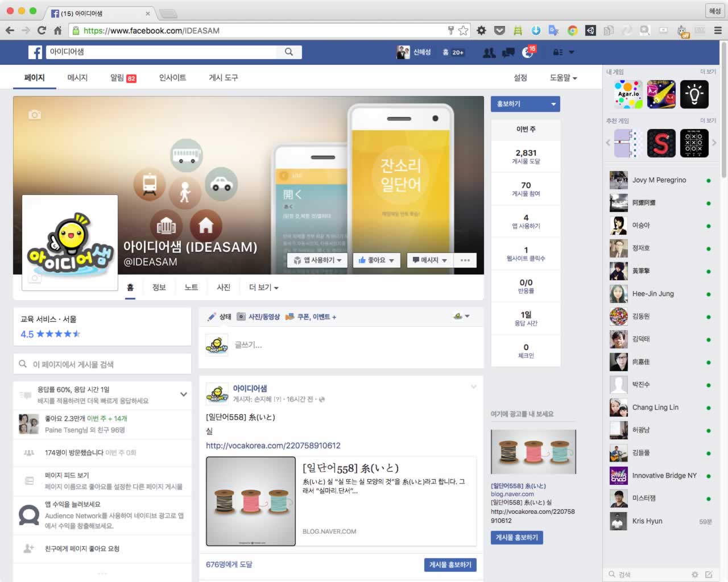Screen dimensions: 728x582
Task: Open the 도움말 dropdown menu
Action: coord(563,78)
